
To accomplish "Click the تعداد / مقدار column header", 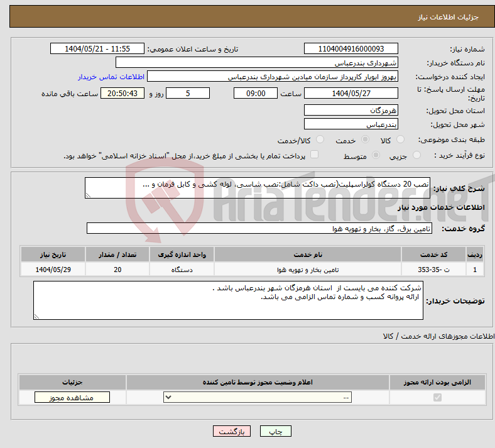I will coord(117,254).
